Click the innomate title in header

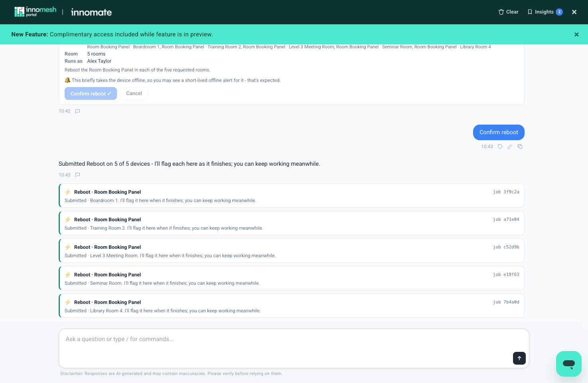pyautogui.click(x=91, y=12)
